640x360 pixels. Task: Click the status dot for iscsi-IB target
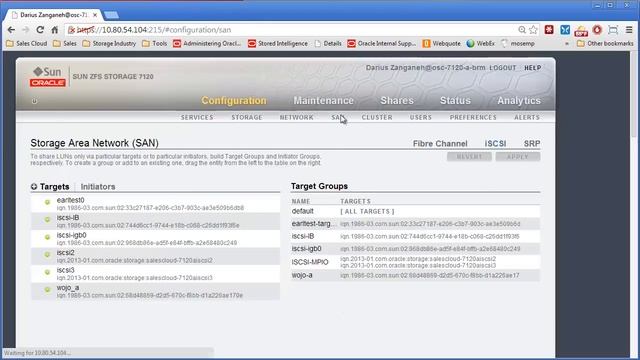pos(47,220)
